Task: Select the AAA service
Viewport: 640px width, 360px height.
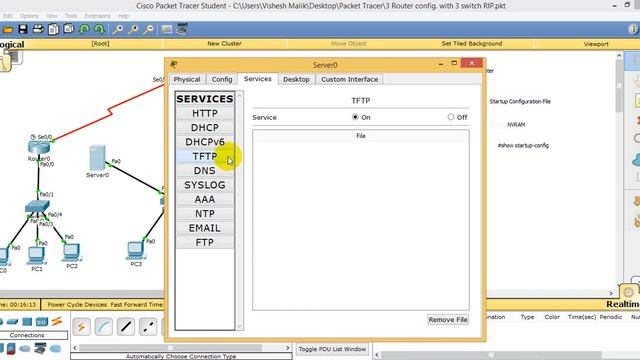Action: (205, 199)
